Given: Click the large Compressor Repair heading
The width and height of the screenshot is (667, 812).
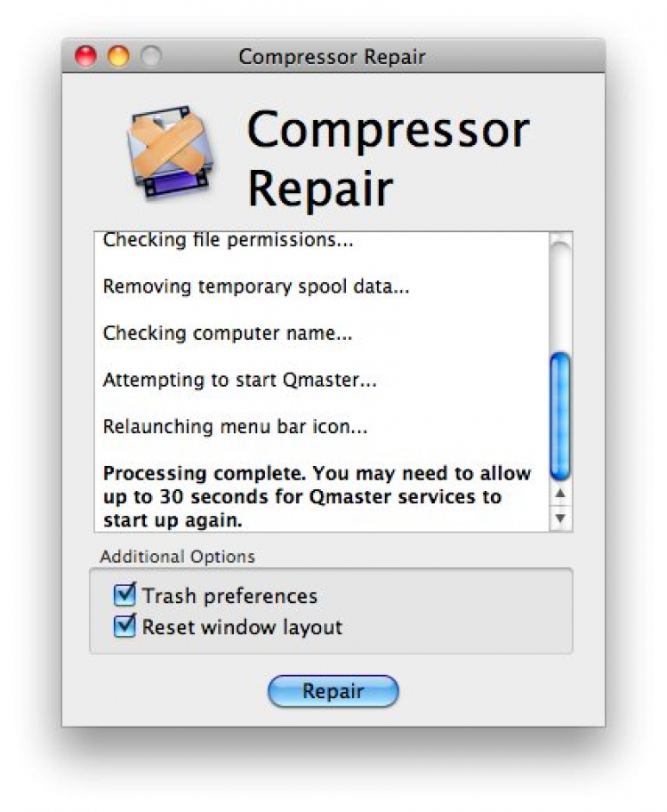Looking at the screenshot, I should 388,158.
